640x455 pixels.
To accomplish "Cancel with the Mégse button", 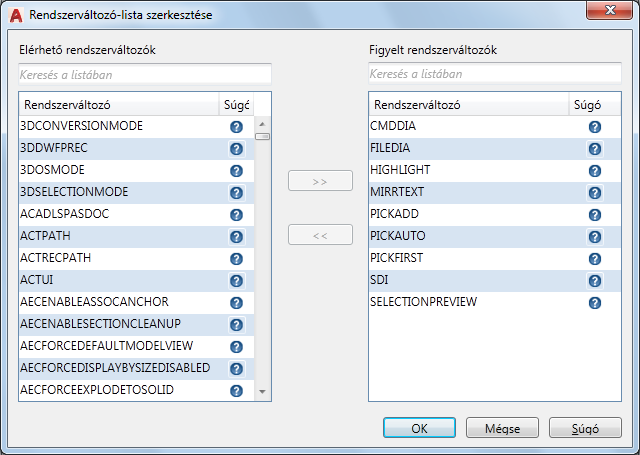I will (x=502, y=428).
